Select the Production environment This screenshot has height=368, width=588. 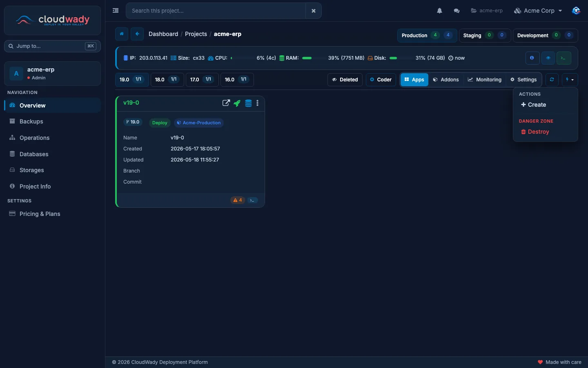tap(427, 35)
